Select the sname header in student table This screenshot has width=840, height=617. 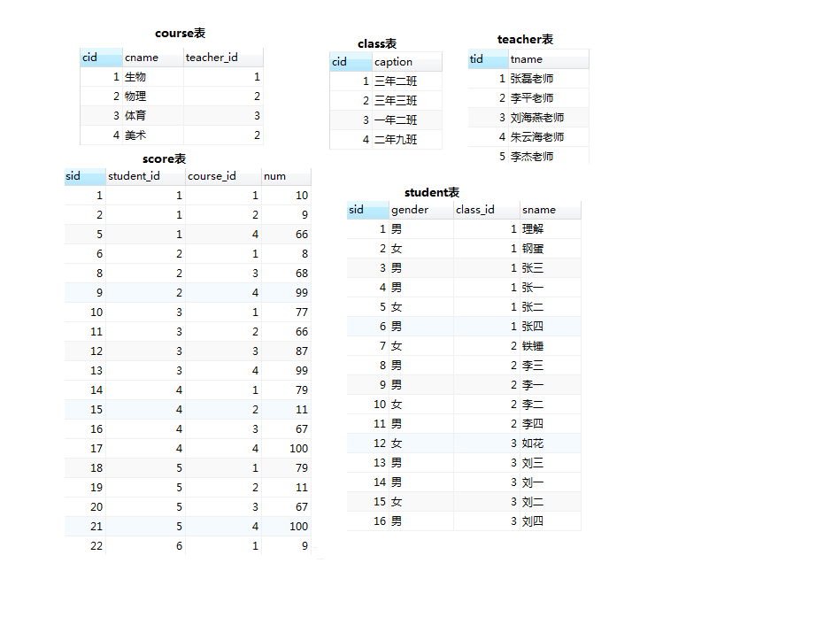551,210
